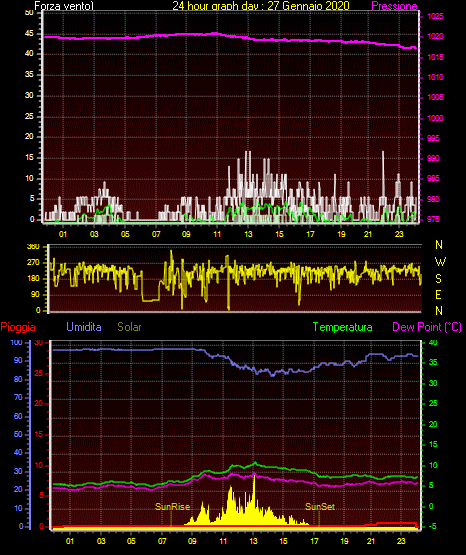Click hour 23 under the wind chart
466x555 pixels.
(399, 234)
